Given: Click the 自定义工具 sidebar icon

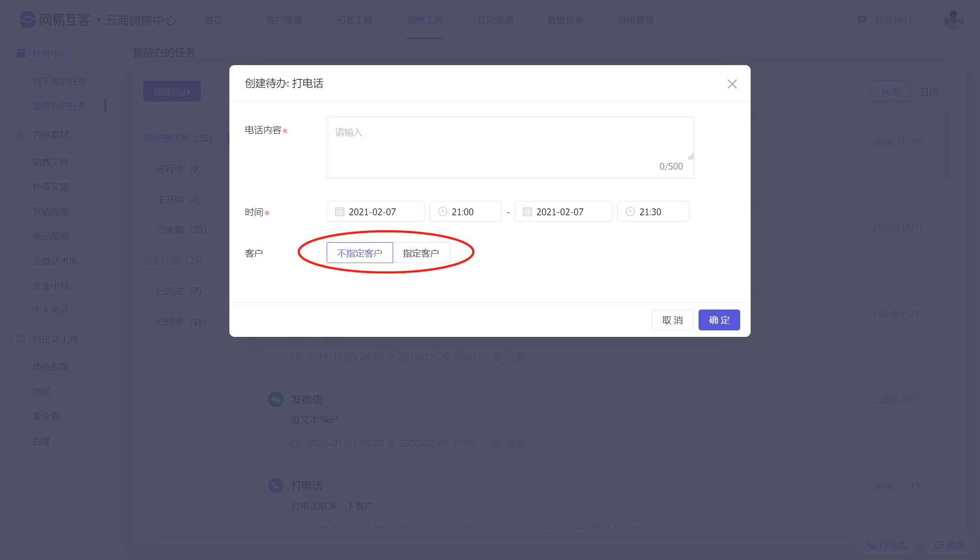Looking at the screenshot, I should [x=21, y=339].
